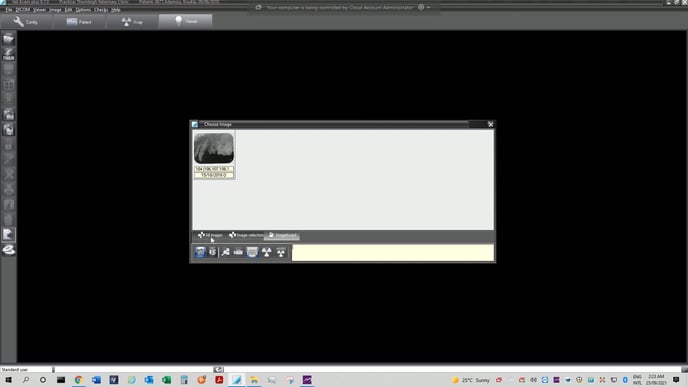Toggle the first blue filter icon in dialog toolbar
Screen dimensions: 688x387
coord(200,252)
